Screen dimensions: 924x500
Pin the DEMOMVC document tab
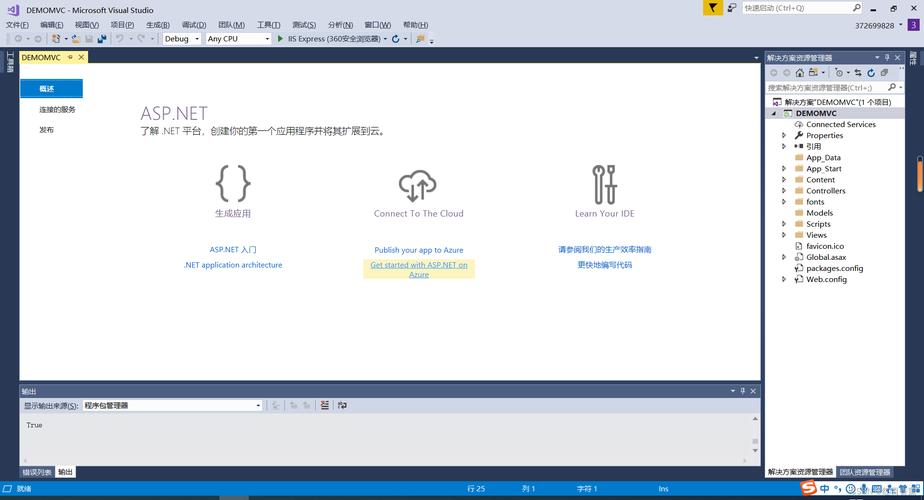[70, 57]
